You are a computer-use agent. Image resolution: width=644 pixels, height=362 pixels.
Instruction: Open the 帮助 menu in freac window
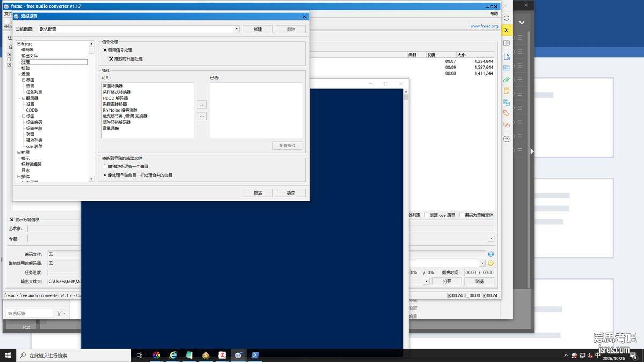point(494,13)
